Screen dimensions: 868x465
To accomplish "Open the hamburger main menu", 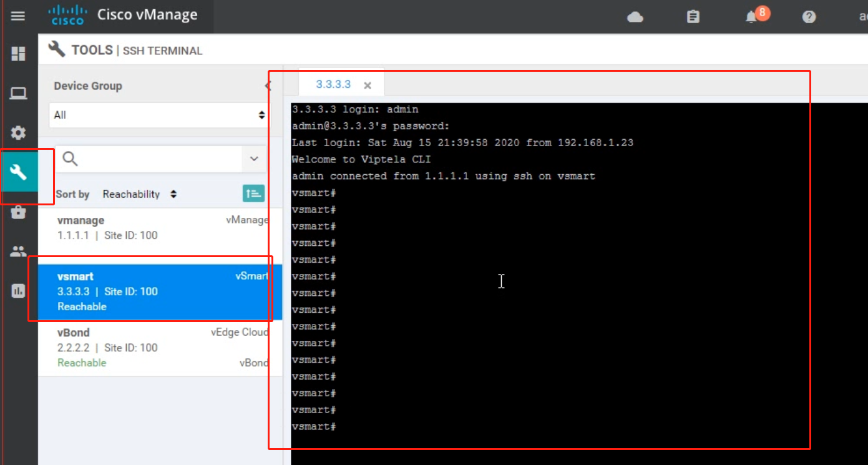I will [x=18, y=16].
